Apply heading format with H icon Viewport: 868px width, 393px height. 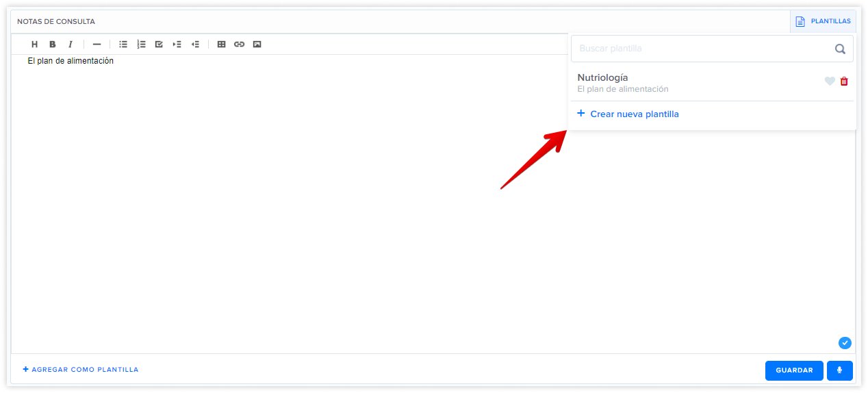(x=35, y=45)
